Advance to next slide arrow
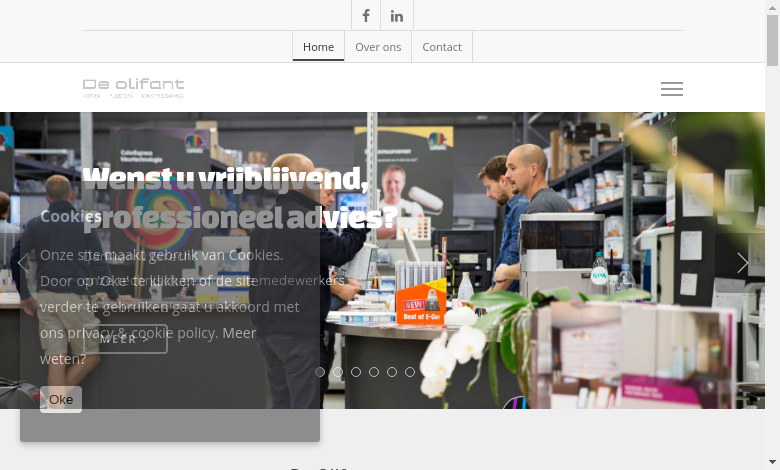 pos(742,263)
